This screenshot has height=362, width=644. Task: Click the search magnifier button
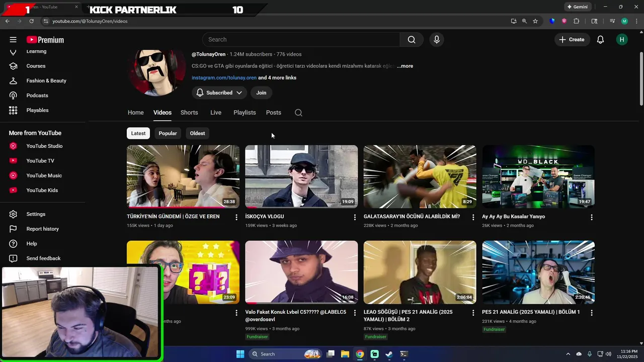click(412, 40)
